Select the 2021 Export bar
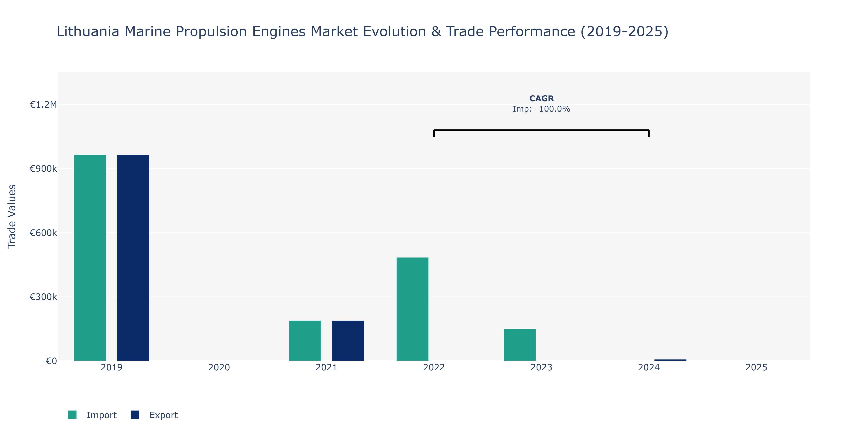This screenshot has height=434, width=868. click(x=348, y=341)
